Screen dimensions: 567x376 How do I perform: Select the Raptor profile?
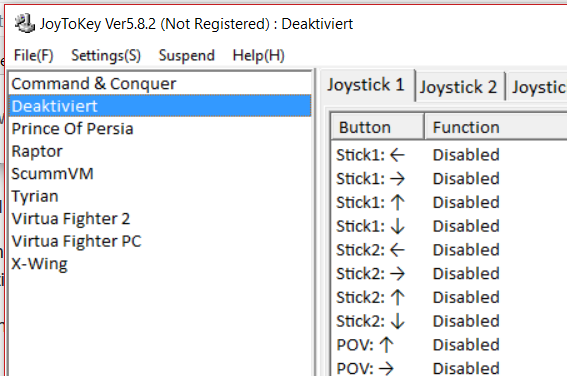[160, 151]
